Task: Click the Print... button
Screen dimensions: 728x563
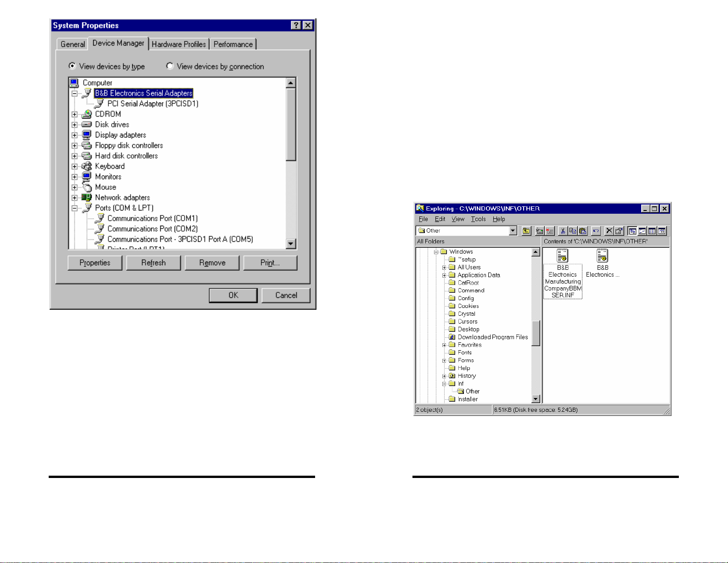Action: point(270,263)
